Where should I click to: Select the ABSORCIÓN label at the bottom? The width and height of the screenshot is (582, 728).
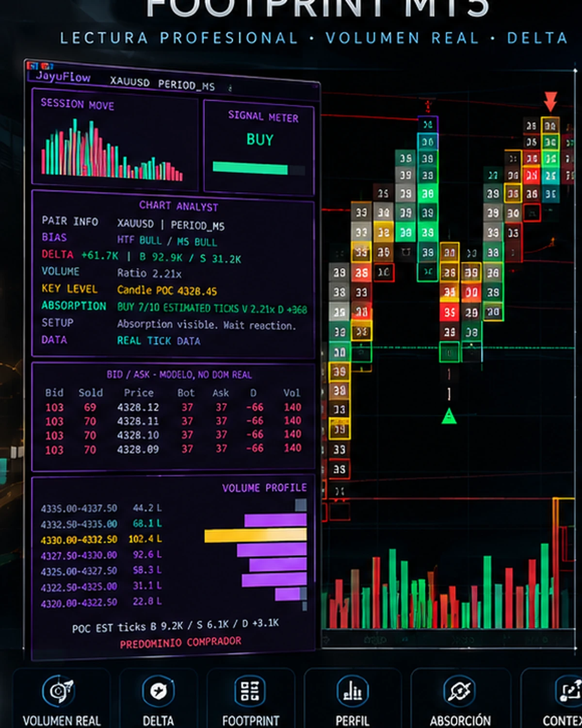point(460,721)
